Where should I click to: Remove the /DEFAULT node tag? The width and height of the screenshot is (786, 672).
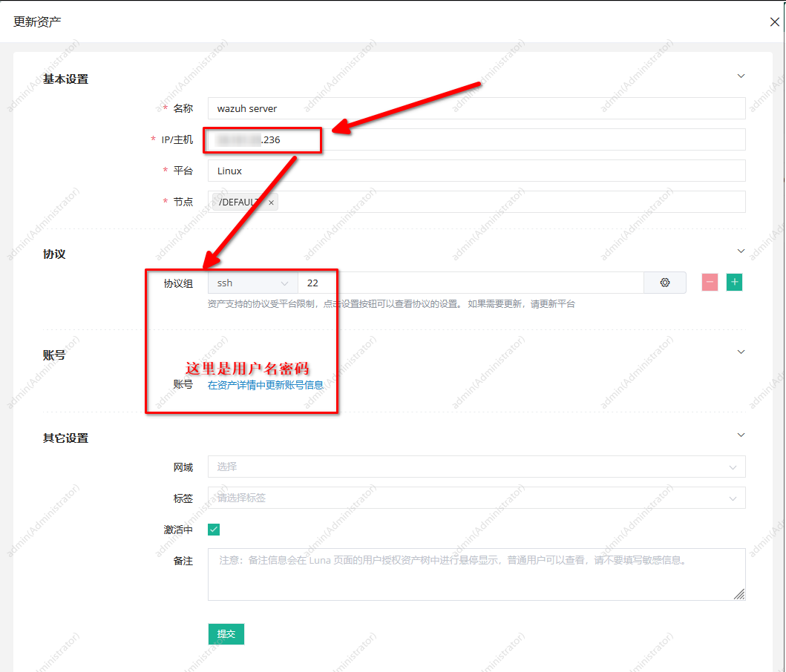[x=271, y=202]
